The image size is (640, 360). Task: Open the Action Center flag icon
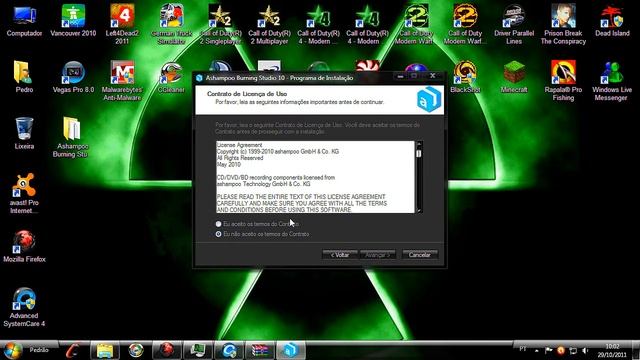[x=549, y=351]
